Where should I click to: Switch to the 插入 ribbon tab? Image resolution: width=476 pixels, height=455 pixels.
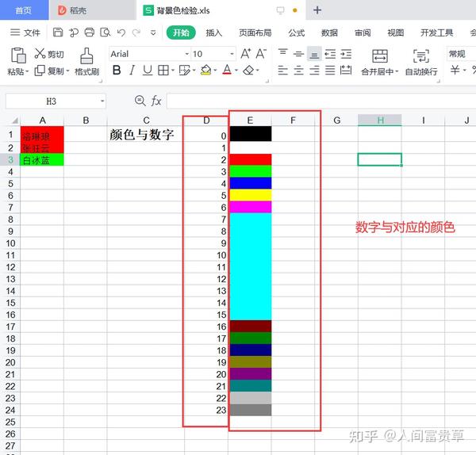[214, 32]
